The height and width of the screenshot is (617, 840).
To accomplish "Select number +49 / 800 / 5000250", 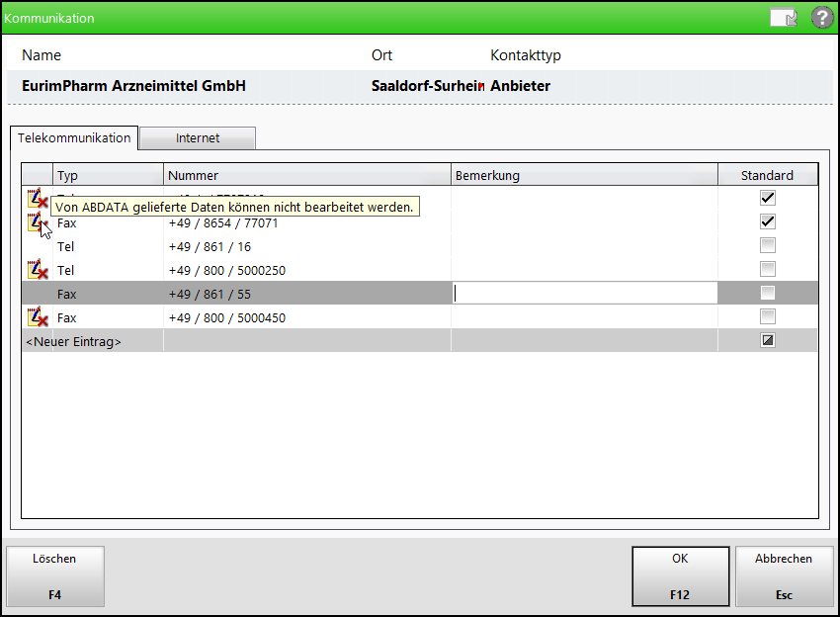I will click(x=227, y=270).
